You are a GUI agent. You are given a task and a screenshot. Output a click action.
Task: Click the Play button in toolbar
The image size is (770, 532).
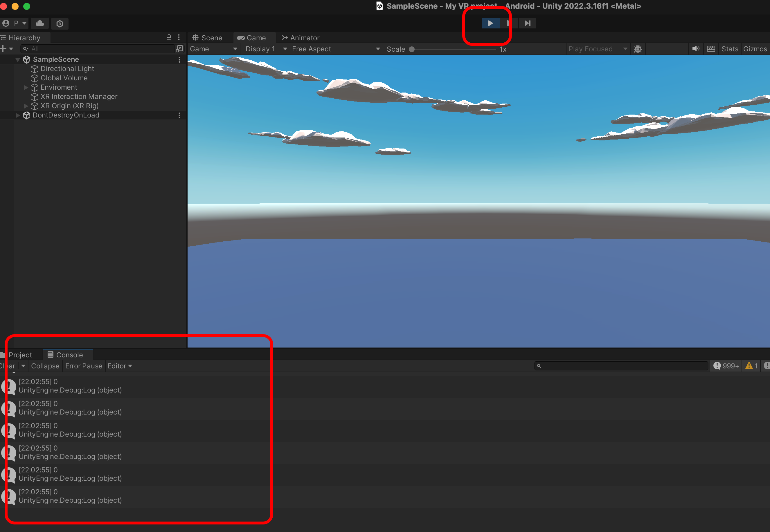click(490, 23)
